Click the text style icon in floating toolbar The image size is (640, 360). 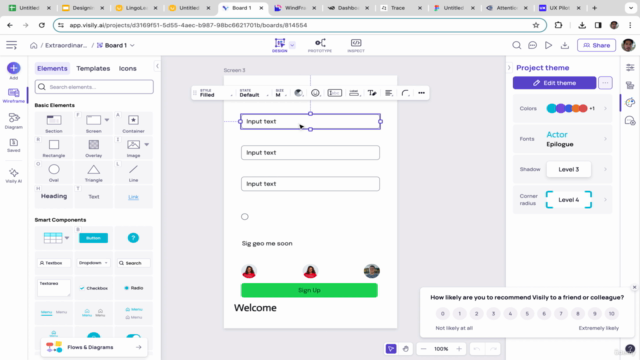point(372,93)
